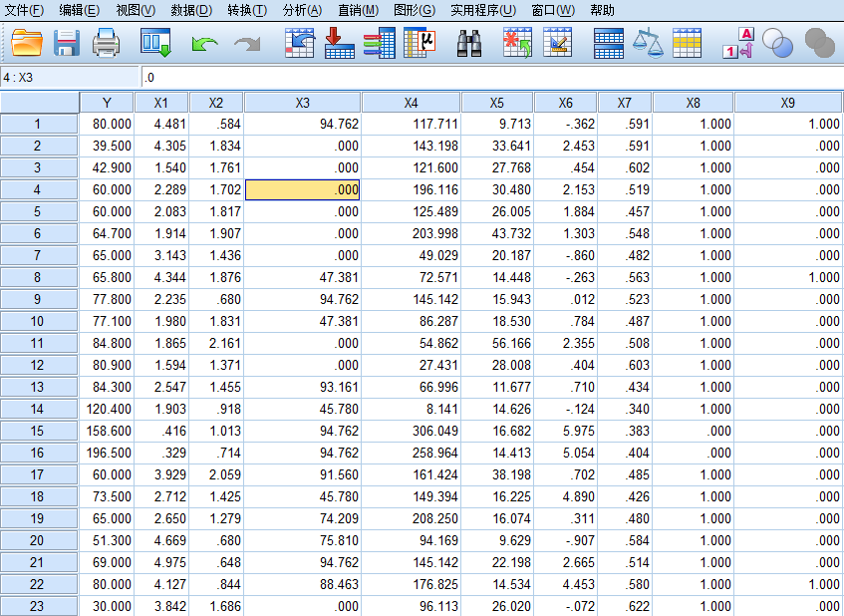
Task: Click X5 cell value 43.732
Action: click(x=497, y=233)
